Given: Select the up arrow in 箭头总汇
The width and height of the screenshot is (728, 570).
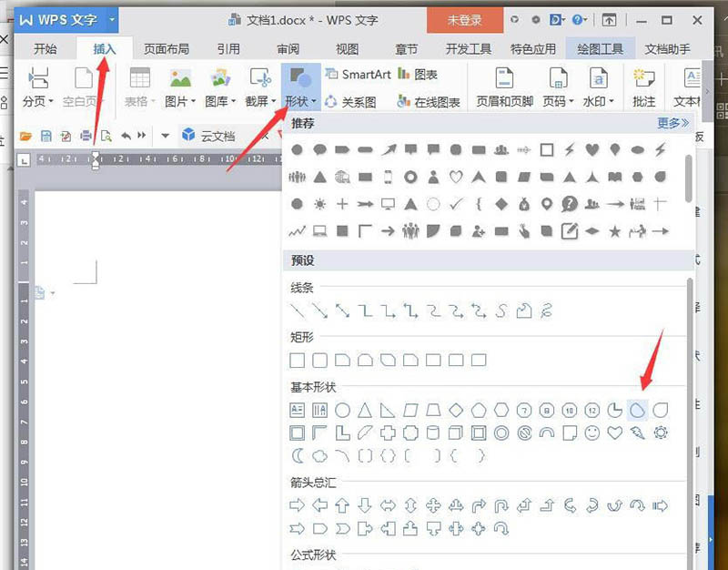Looking at the screenshot, I should click(x=342, y=505).
